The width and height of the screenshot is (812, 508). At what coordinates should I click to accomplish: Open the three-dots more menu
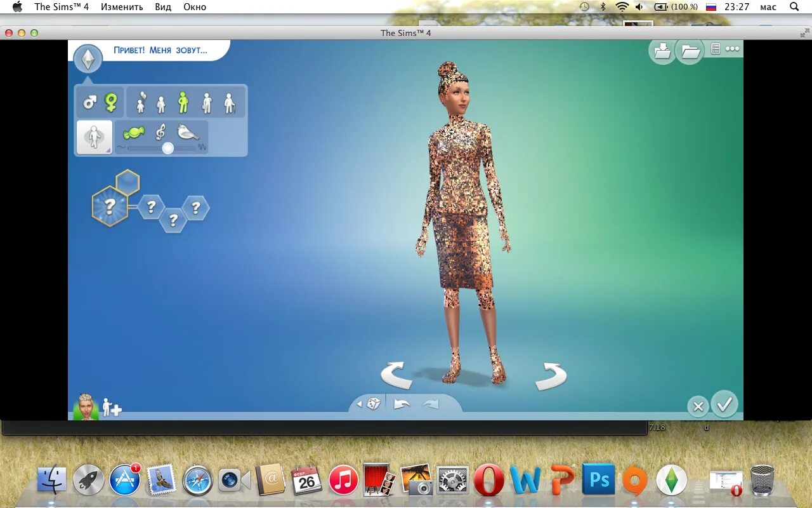tap(732, 49)
